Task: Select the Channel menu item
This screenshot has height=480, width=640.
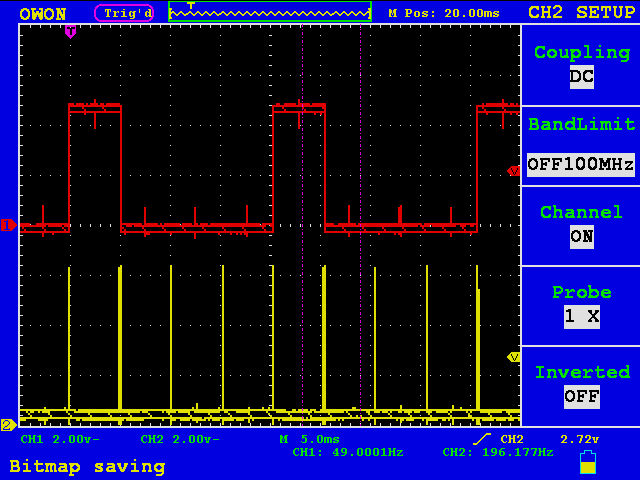Action: [x=581, y=212]
